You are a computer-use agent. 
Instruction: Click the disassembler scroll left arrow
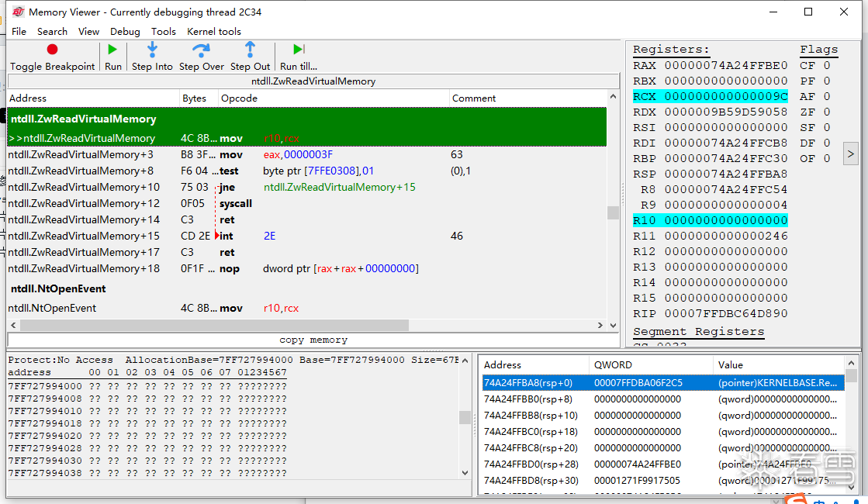pos(14,326)
